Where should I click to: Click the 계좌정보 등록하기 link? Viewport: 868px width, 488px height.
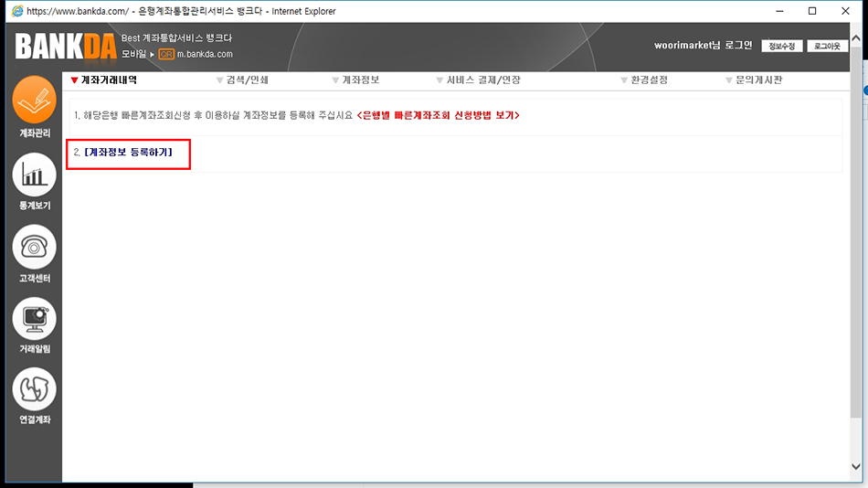(x=129, y=152)
